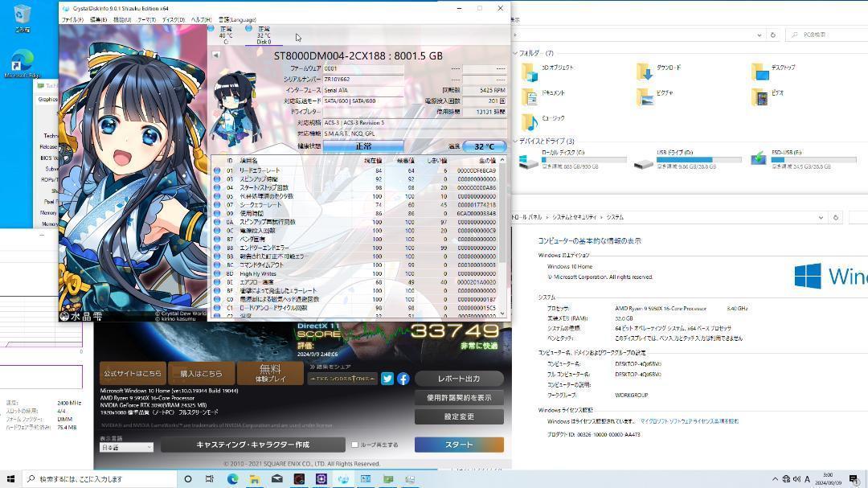Screen dimensions: 868x488
Task: Select the Disk 0 tab at 32 °C
Action: tap(264, 35)
